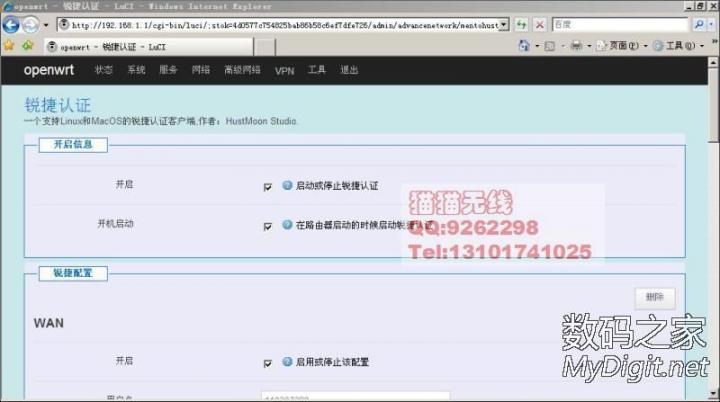Image resolution: width=720 pixels, height=402 pixels.
Task: Click the Refresh page icon
Action: [x=522, y=23]
